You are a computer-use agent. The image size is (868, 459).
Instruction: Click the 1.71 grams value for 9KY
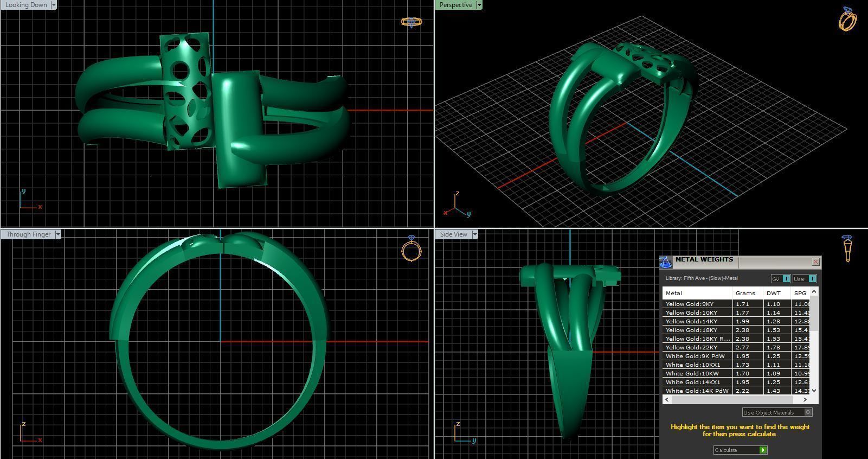742,304
